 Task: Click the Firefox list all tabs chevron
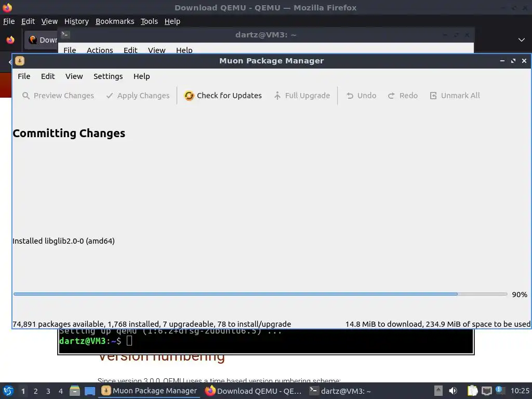point(522,40)
